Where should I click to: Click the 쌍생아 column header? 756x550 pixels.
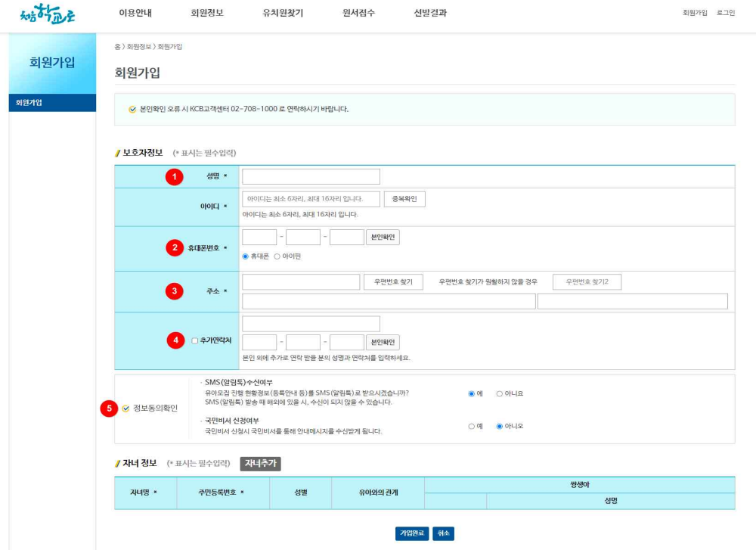(x=580, y=485)
